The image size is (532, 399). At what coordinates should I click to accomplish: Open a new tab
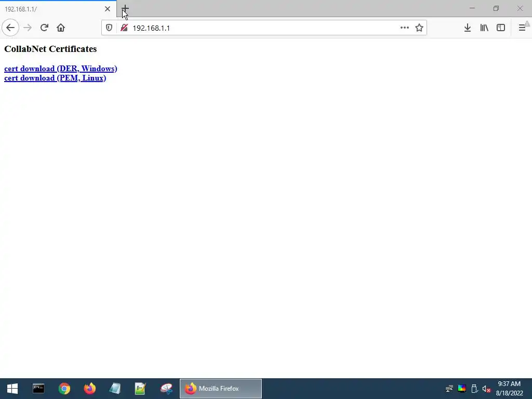pyautogui.click(x=125, y=8)
